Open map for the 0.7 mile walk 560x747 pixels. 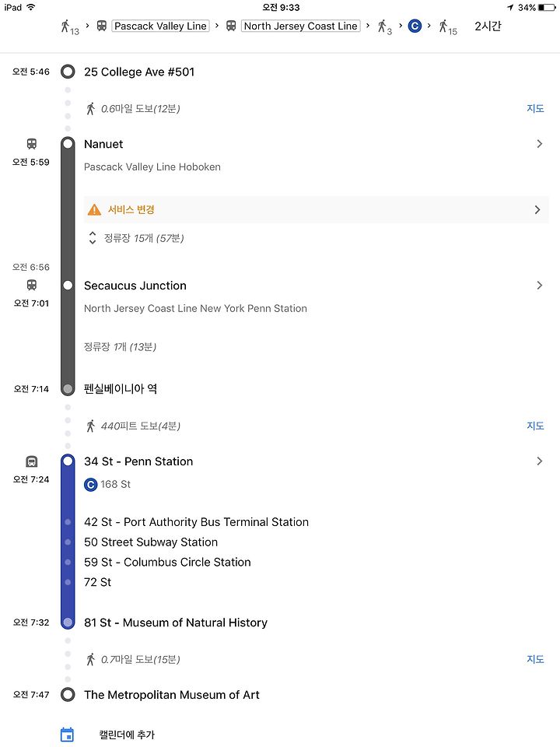pyautogui.click(x=535, y=659)
